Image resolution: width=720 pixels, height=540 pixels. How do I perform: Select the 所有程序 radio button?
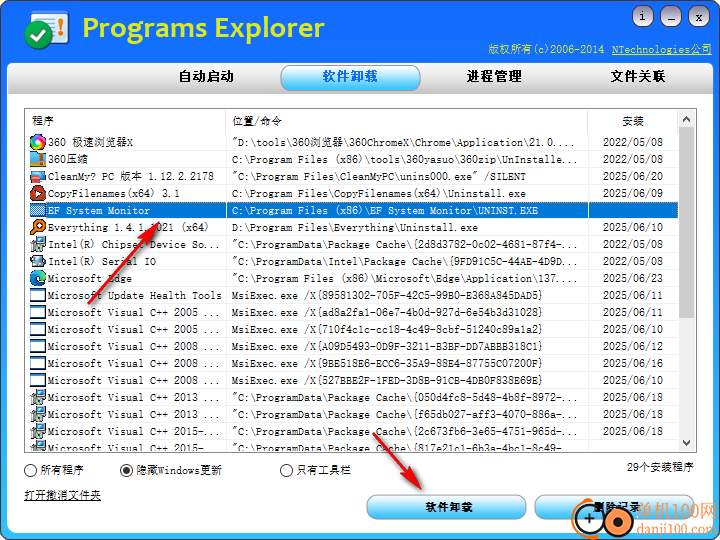pyautogui.click(x=30, y=470)
